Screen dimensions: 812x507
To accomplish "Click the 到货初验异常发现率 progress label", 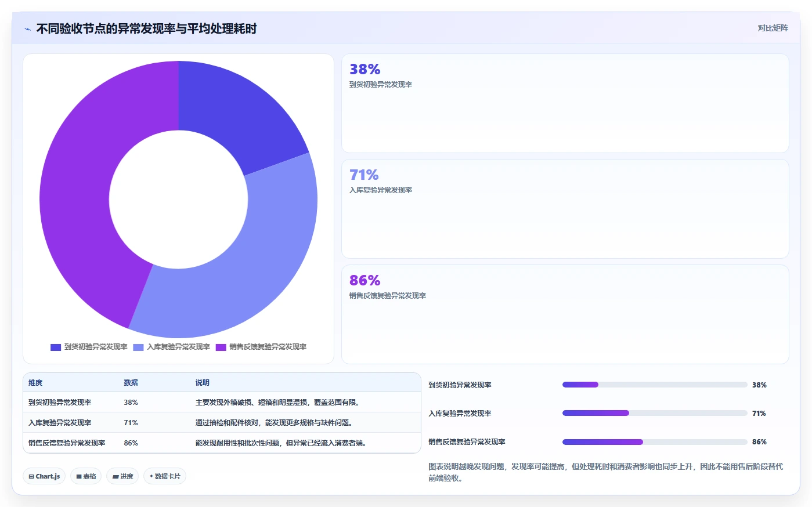I will [460, 385].
